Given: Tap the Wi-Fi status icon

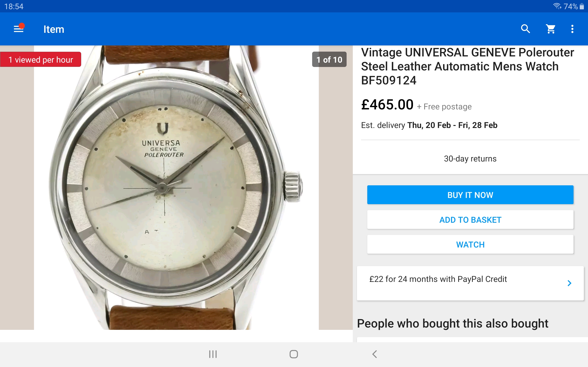Looking at the screenshot, I should [557, 6].
